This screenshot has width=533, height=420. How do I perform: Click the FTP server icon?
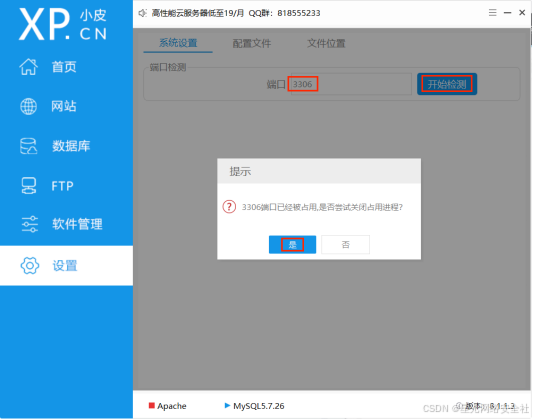pyautogui.click(x=29, y=186)
